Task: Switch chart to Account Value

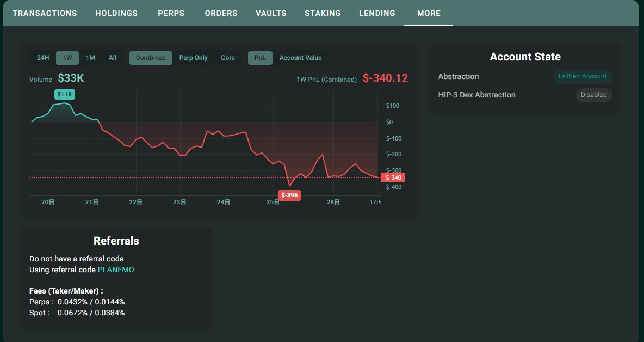Action: coord(301,58)
